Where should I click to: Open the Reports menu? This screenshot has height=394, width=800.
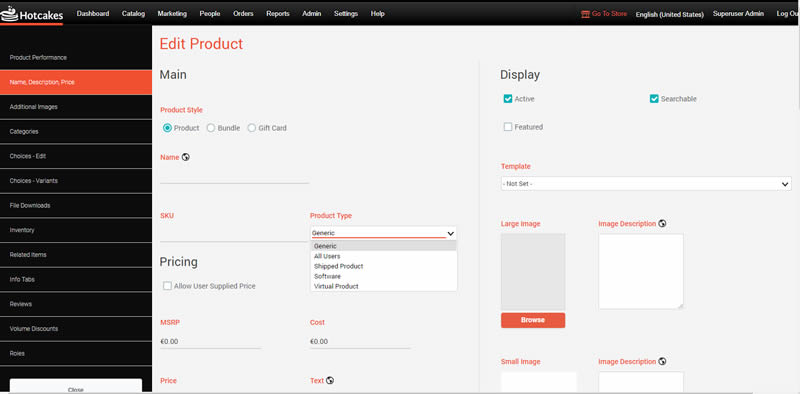tap(278, 14)
